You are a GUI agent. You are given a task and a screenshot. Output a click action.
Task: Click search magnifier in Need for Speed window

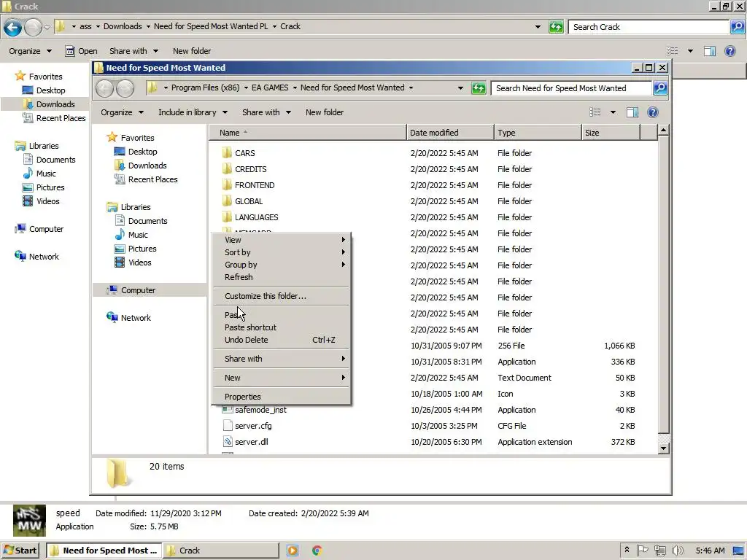tap(659, 88)
